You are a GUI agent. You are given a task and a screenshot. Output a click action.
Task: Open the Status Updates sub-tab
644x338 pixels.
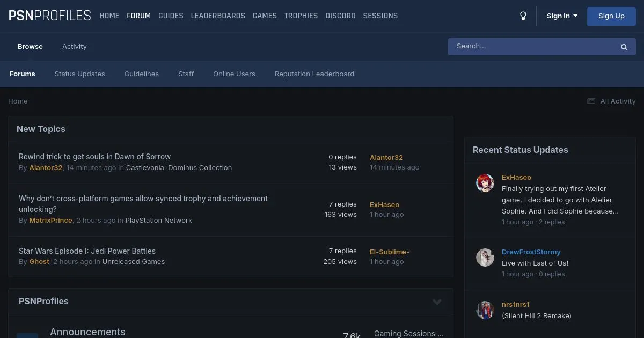pos(80,74)
